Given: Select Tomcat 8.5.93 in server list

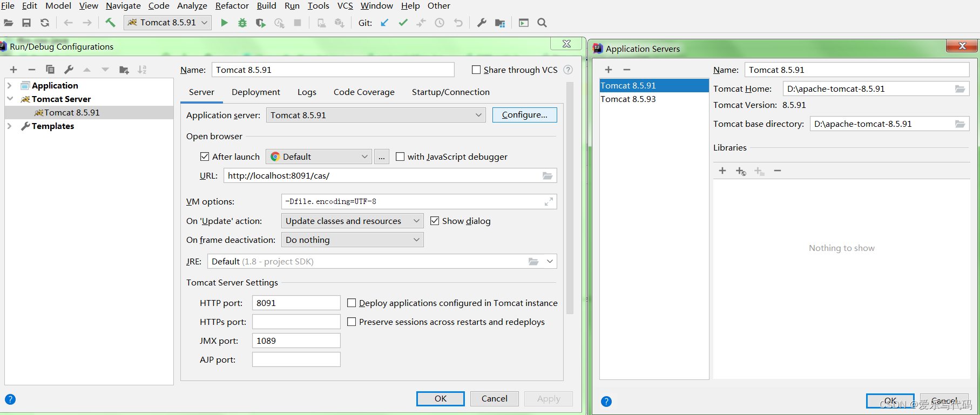Looking at the screenshot, I should (x=654, y=99).
